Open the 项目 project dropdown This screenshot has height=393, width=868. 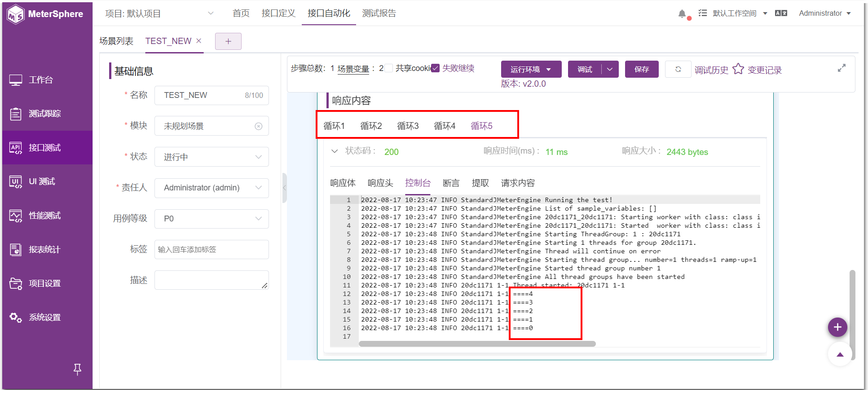159,13
